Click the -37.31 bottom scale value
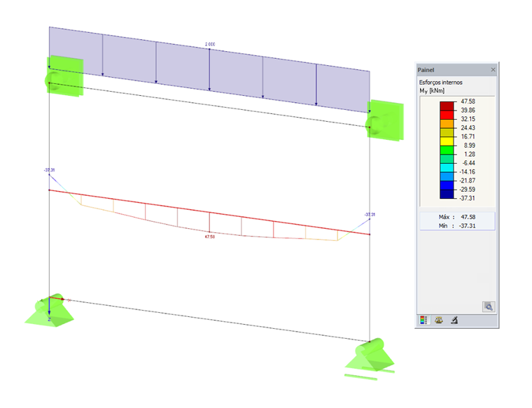 click(467, 198)
